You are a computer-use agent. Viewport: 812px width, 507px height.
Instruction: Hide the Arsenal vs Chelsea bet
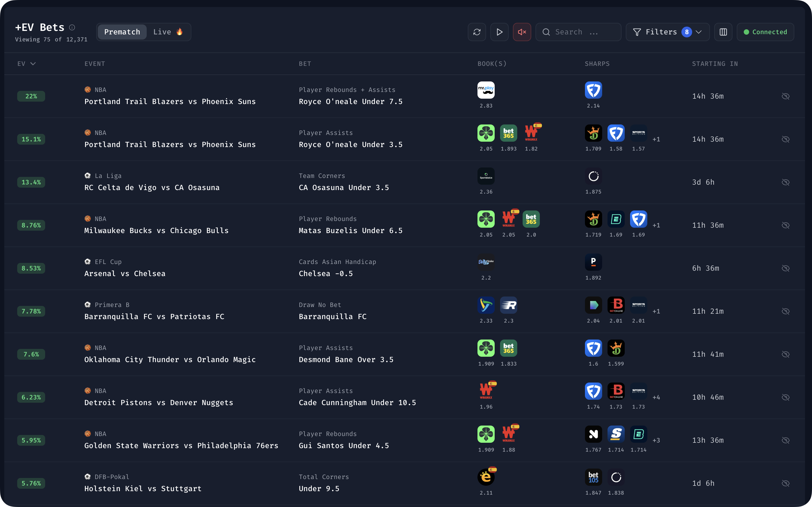tap(785, 268)
